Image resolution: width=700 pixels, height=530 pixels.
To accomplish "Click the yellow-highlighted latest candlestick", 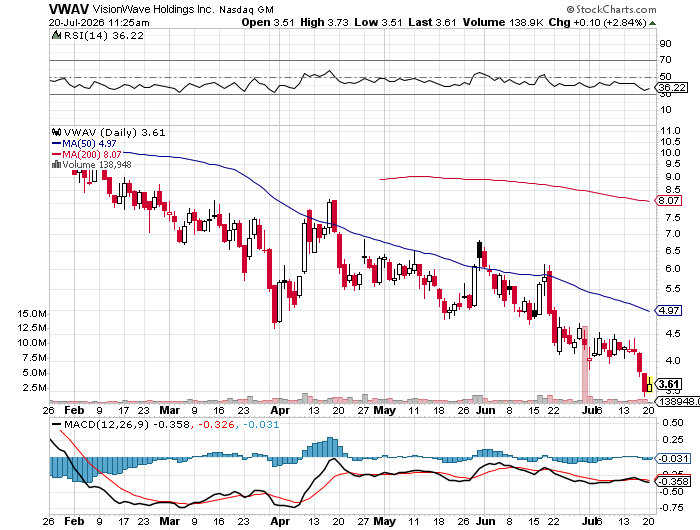I will point(649,385).
